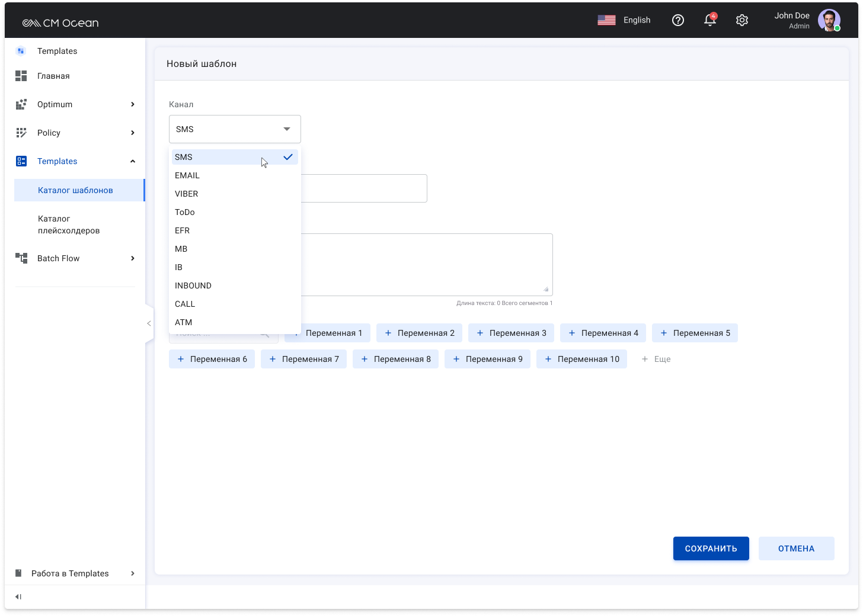Pick the INBOUND channel option
The width and height of the screenshot is (863, 616).
coord(193,285)
